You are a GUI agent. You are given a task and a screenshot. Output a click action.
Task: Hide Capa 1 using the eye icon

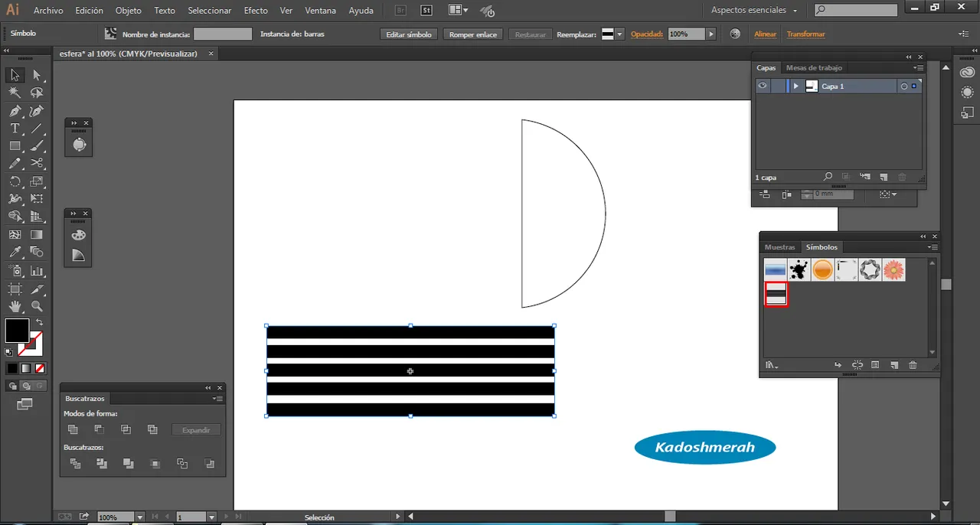point(763,86)
